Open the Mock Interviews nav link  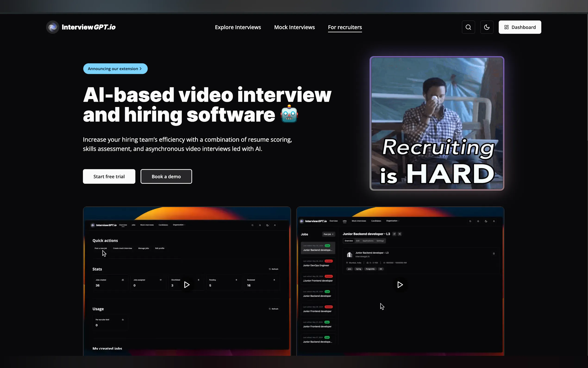click(294, 27)
